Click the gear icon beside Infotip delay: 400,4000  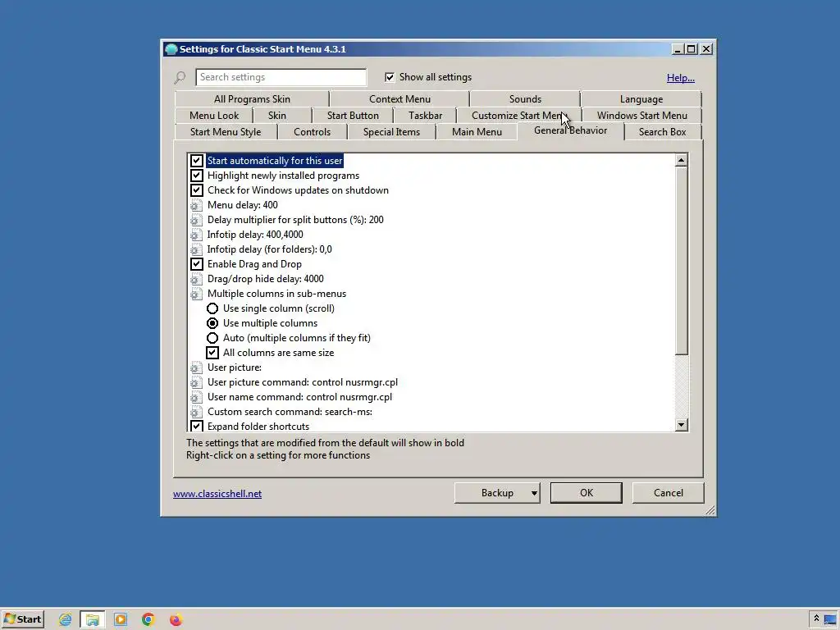coord(196,235)
